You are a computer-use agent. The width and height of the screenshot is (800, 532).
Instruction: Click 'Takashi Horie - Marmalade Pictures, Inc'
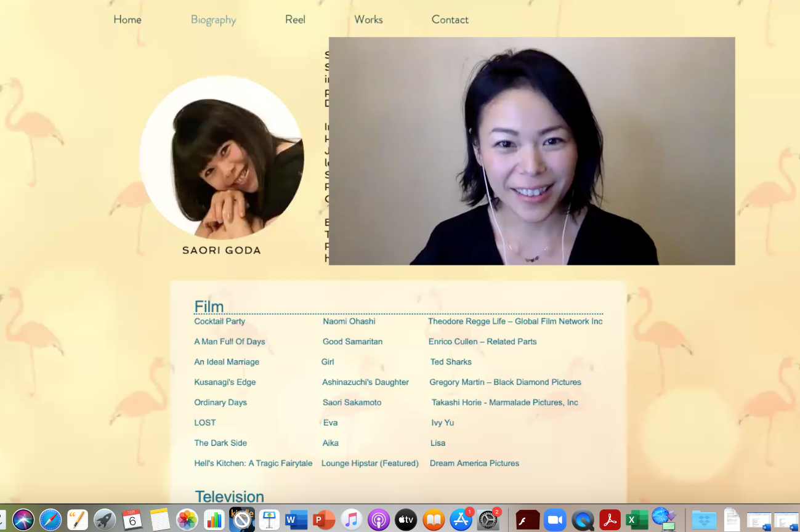(505, 403)
